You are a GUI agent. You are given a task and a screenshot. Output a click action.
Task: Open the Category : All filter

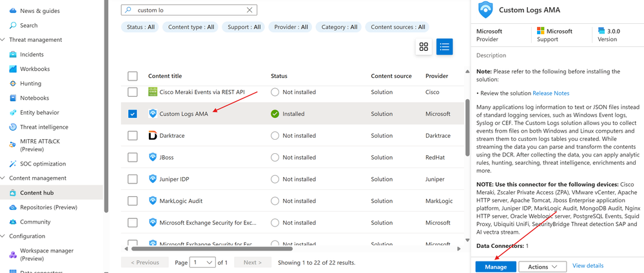339,27
